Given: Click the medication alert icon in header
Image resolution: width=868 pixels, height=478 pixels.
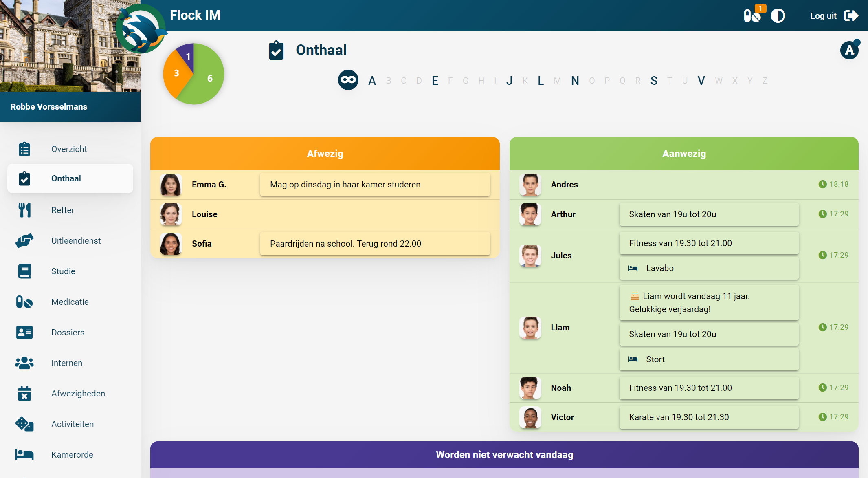Looking at the screenshot, I should (x=752, y=16).
